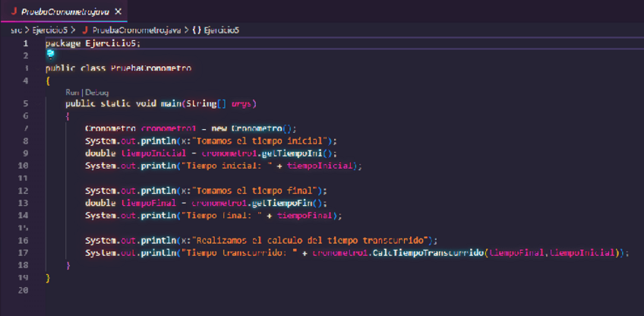
Task: Open the src breadcrumb segment
Action: (15, 30)
